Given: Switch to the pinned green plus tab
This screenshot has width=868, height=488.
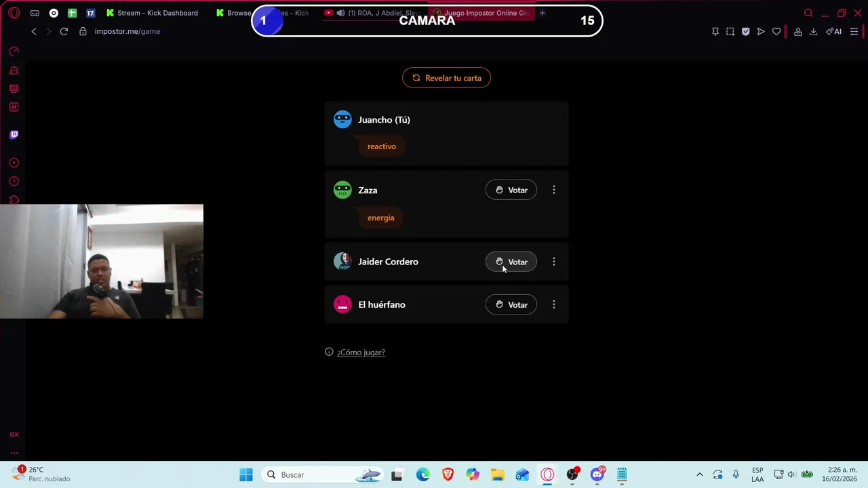Looking at the screenshot, I should [72, 13].
